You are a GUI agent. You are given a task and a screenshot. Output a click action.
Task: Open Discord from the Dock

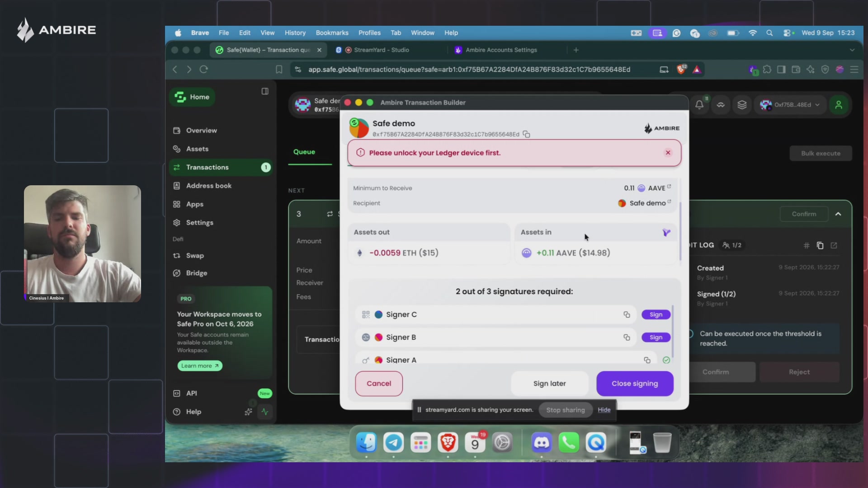tap(541, 443)
